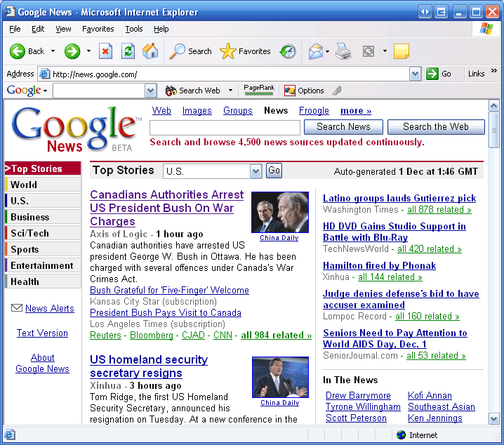504x445 pixels.
Task: Open the dropdown arrow after the fullscreen icon
Action: point(385,51)
